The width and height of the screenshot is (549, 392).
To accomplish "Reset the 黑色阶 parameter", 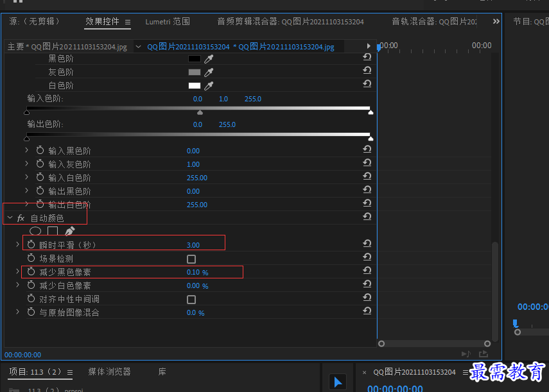I will (367, 57).
